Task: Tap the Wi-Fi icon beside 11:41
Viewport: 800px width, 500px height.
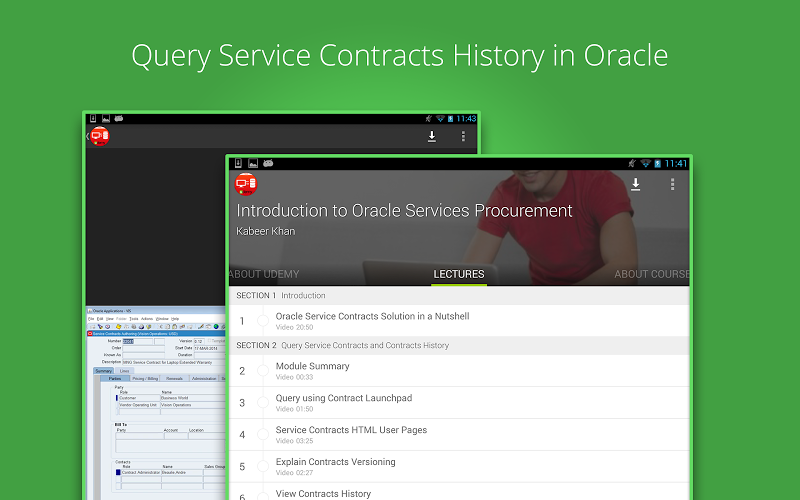Action: pyautogui.click(x=646, y=163)
